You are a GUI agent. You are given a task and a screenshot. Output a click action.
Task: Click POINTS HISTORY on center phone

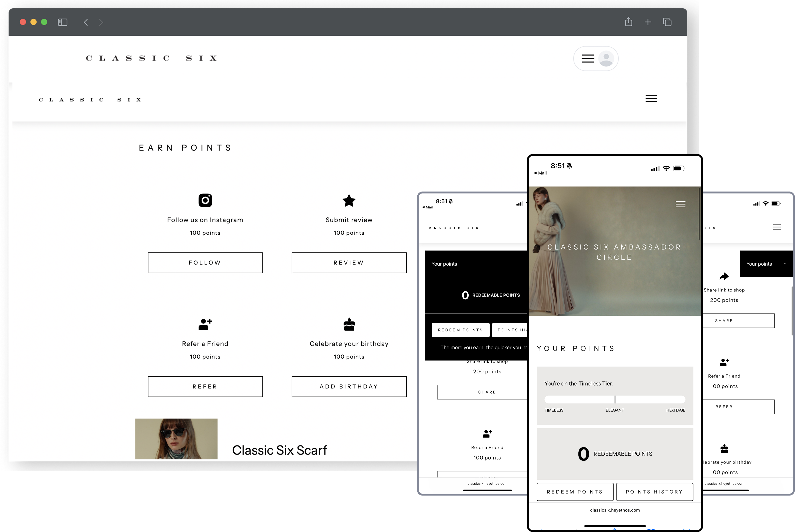click(x=654, y=491)
